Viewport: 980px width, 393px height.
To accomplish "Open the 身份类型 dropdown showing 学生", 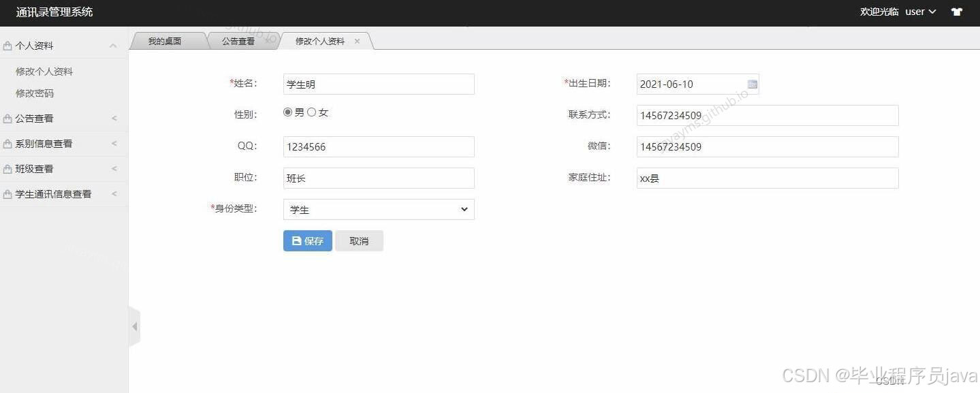I will coord(379,210).
